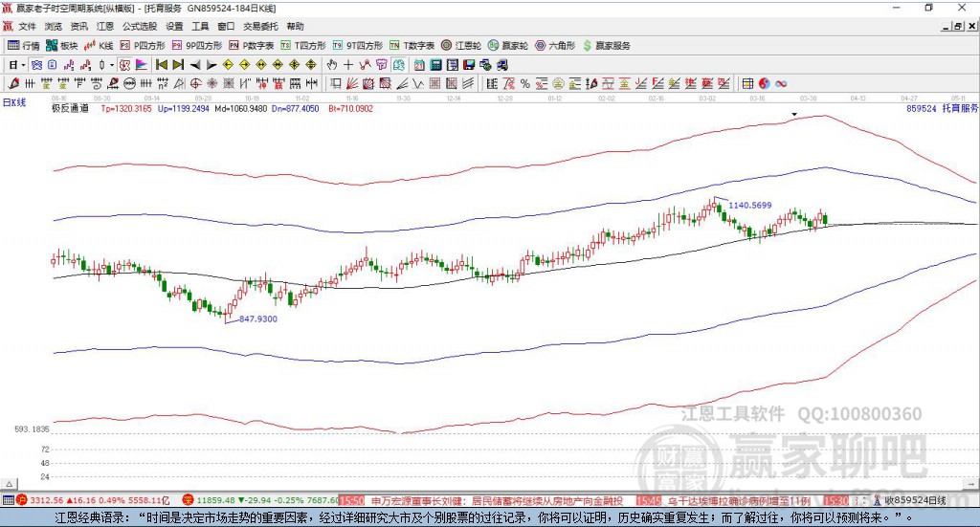Open the 江恩 menu
The height and width of the screenshot is (527, 980).
tap(105, 26)
